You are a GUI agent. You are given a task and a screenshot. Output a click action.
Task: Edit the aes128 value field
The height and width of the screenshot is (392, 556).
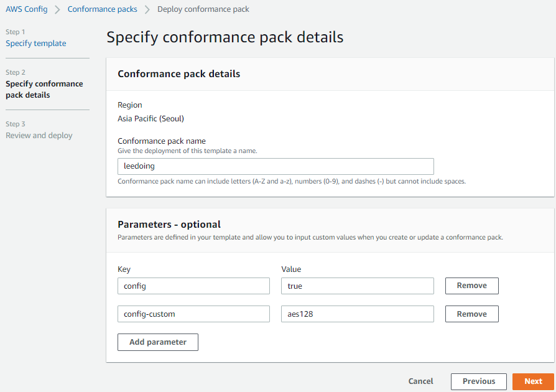point(358,314)
